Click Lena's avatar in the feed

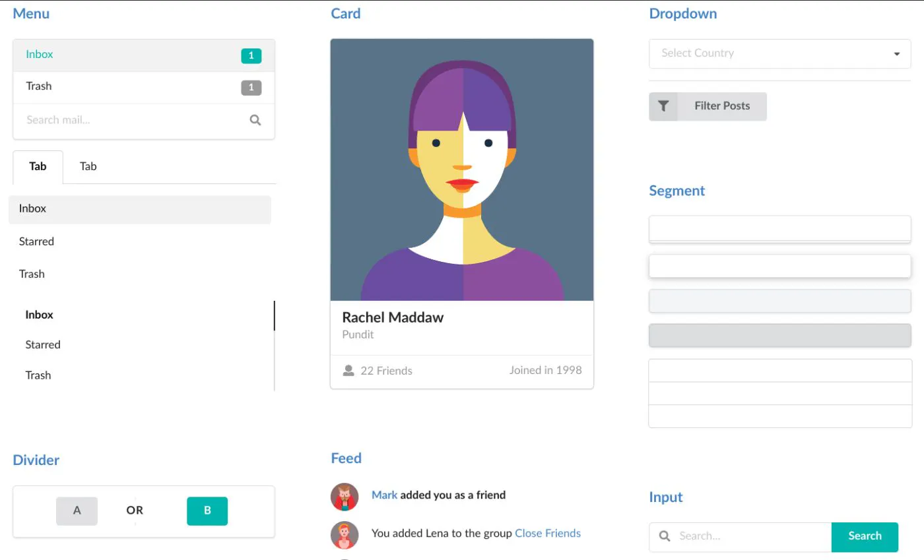[345, 535]
